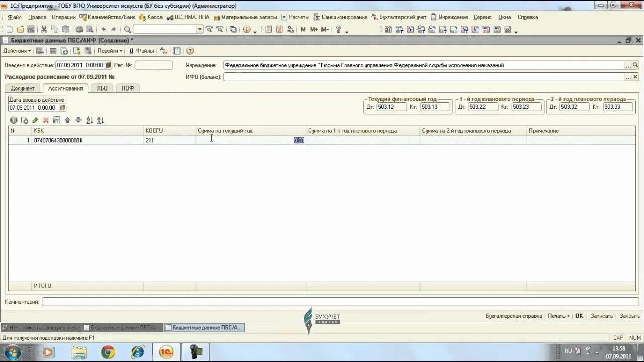
Task: Click the magnifier Search icon
Action: tap(127, 29)
